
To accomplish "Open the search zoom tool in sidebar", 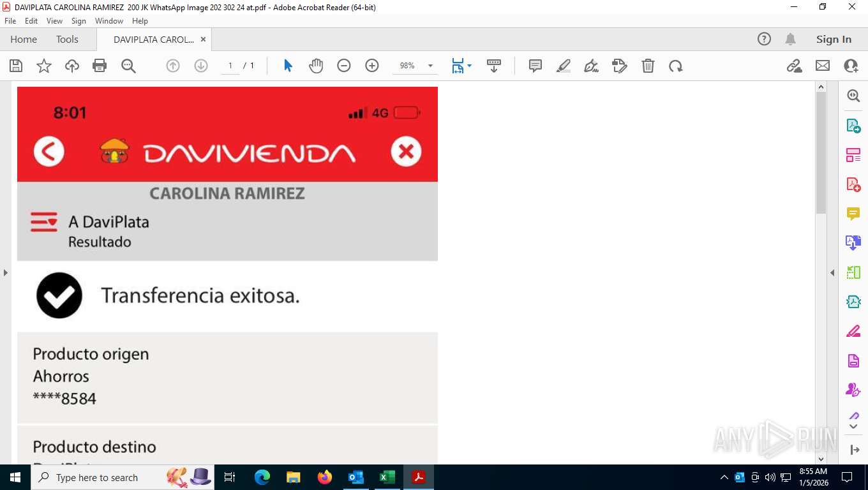I will pyautogui.click(x=853, y=96).
